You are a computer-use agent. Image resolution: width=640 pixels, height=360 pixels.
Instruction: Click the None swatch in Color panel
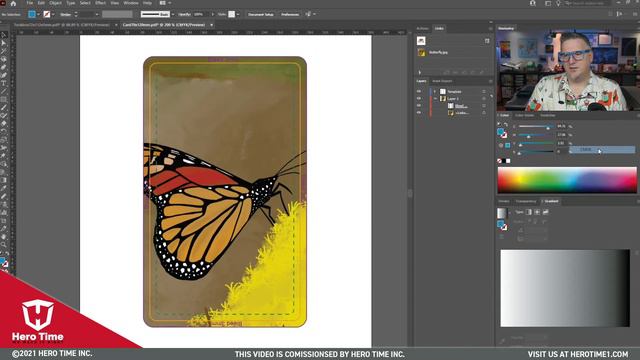pos(500,161)
